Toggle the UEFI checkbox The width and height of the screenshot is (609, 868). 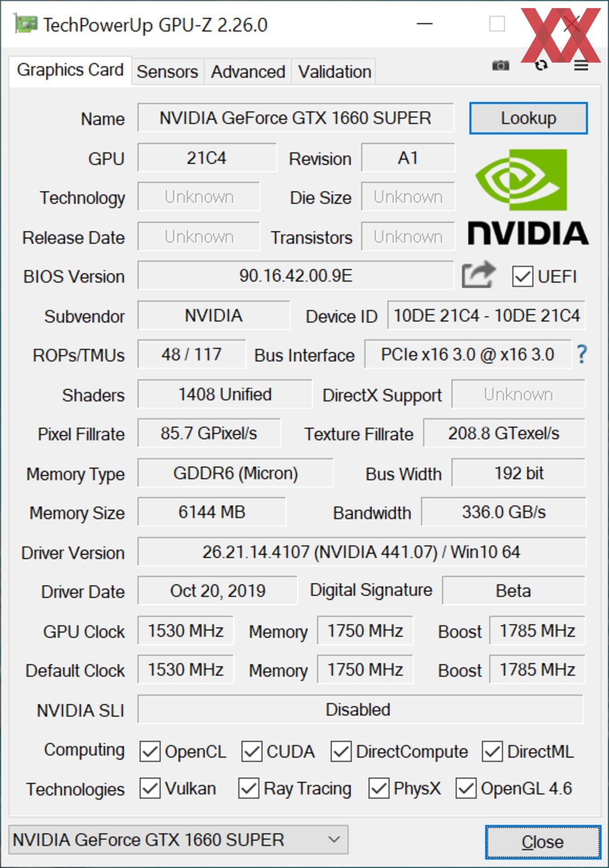pos(522,276)
